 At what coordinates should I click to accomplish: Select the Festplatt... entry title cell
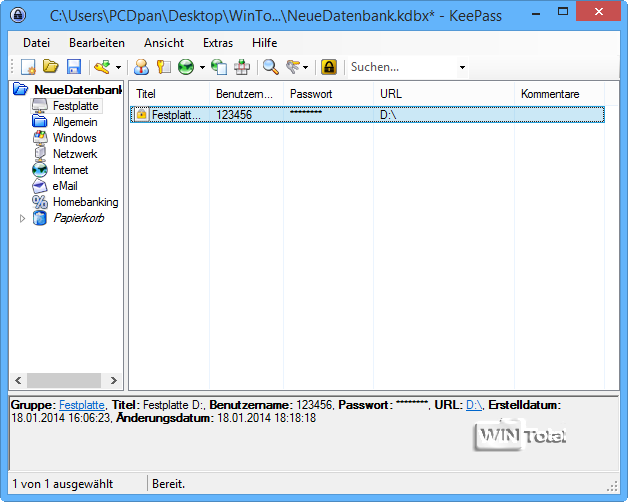point(176,115)
